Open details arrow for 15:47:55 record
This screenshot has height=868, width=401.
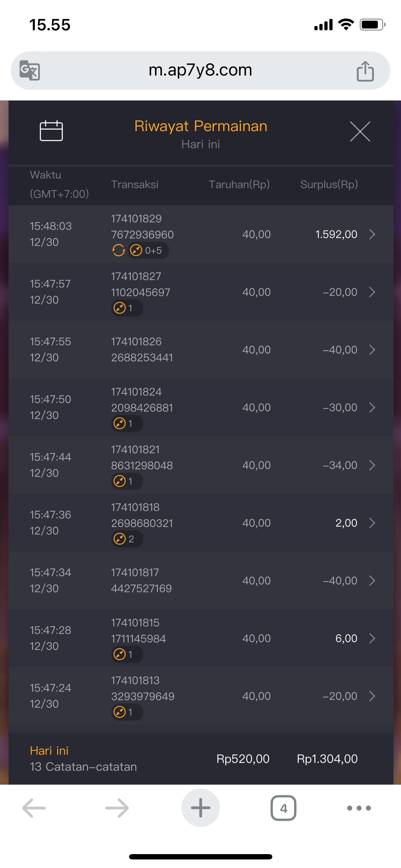372,350
